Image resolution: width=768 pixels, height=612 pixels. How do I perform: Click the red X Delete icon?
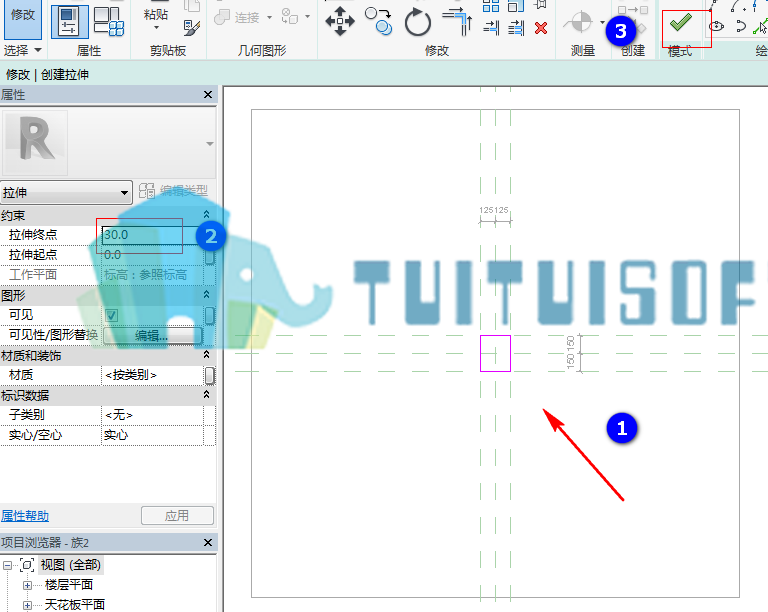[541, 28]
